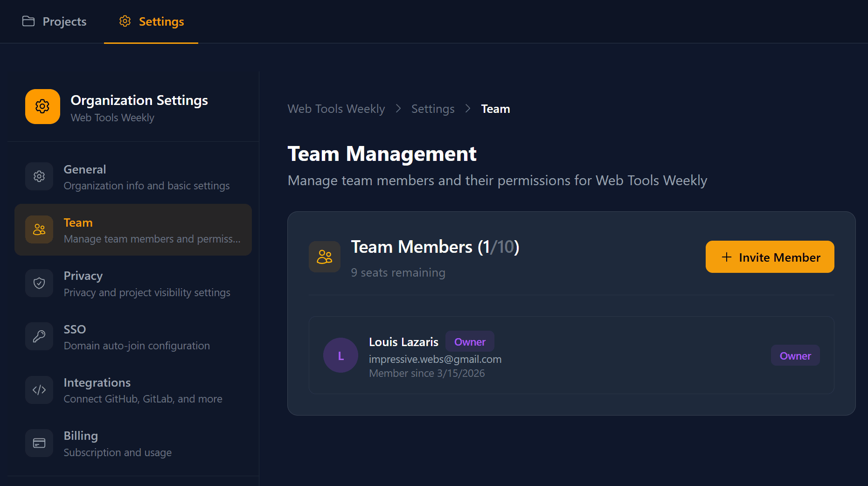Viewport: 868px width, 486px height.
Task: Click the purple Owner badge next to Louis Lazaris
Action: (470, 341)
